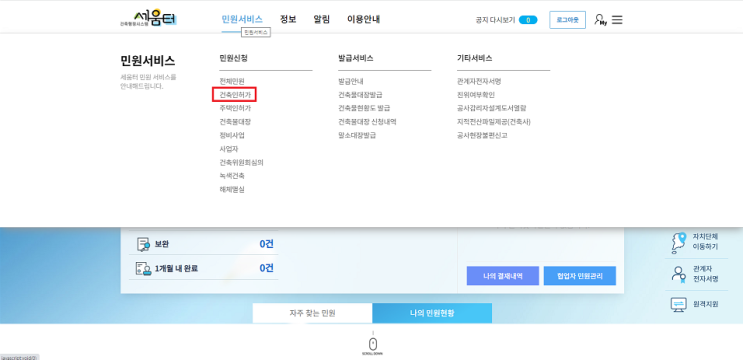Viewport: 743px width, 360px height.
Task: Open 공사감리자설계도서열람 link
Action: (492, 108)
